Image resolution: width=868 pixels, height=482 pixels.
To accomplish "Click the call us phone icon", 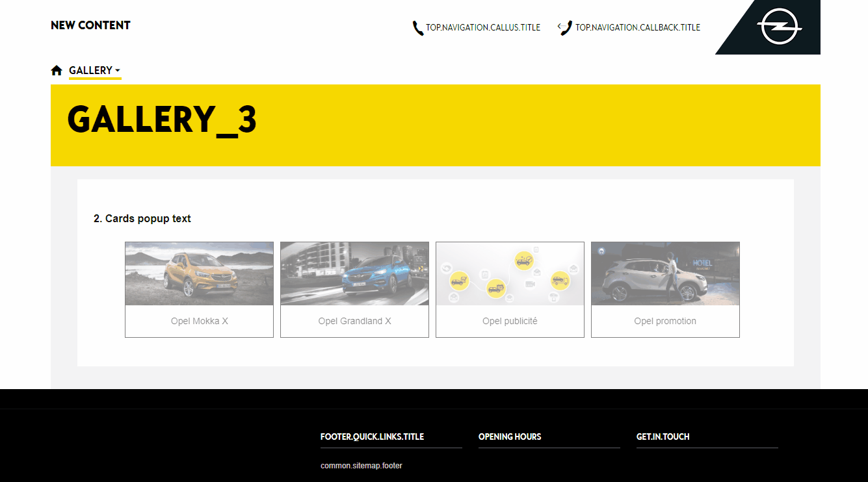I will coord(417,28).
